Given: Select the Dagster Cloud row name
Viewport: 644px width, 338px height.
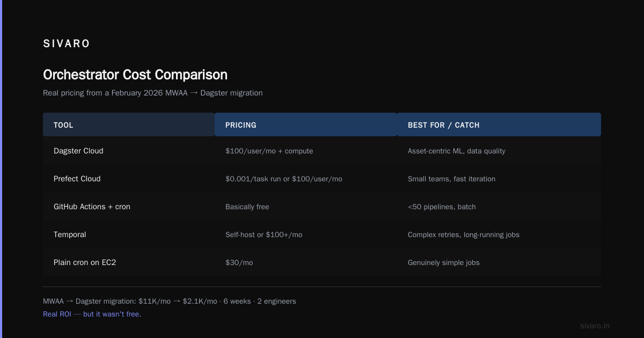Looking at the screenshot, I should (x=78, y=151).
